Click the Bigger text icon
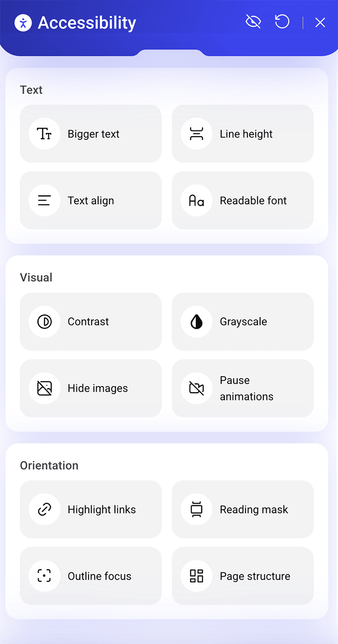This screenshot has height=644, width=338. [44, 134]
